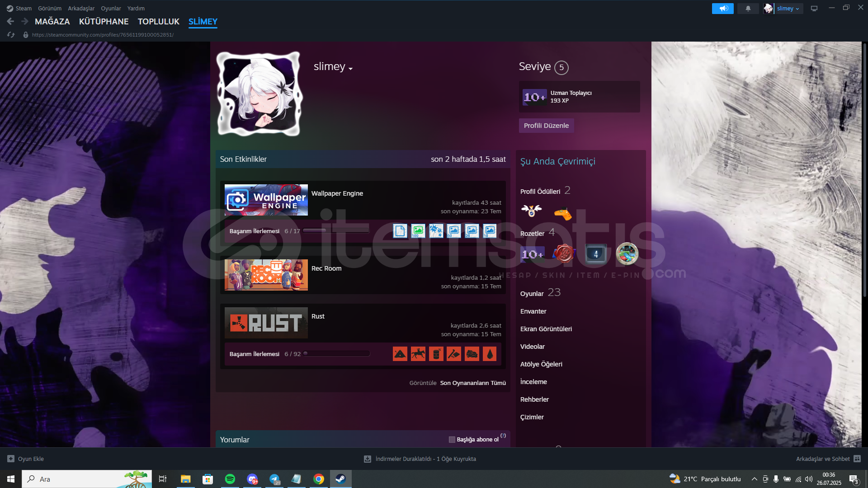868x488 pixels.
Task: Open the orange pointing hand profile award
Action: (x=563, y=213)
